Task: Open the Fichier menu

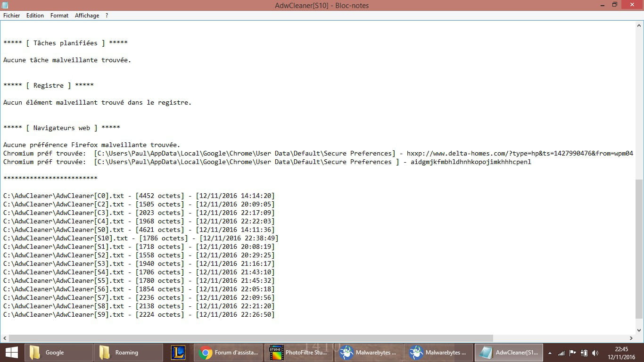Action: 12,16
